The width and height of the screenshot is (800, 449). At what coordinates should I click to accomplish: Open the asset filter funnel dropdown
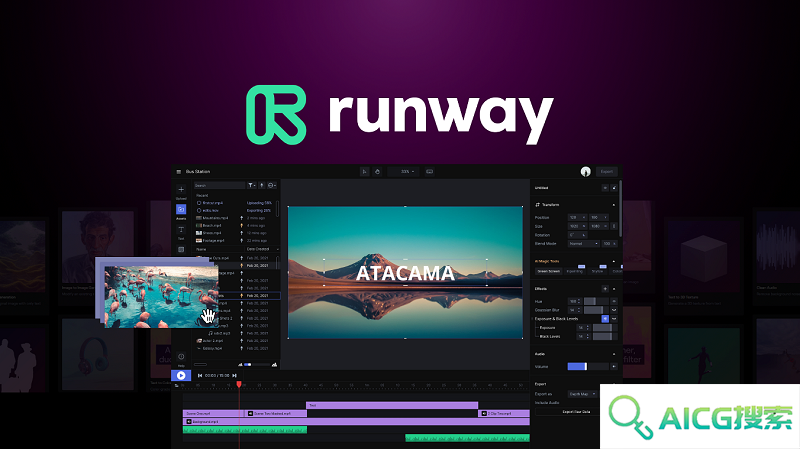(252, 185)
